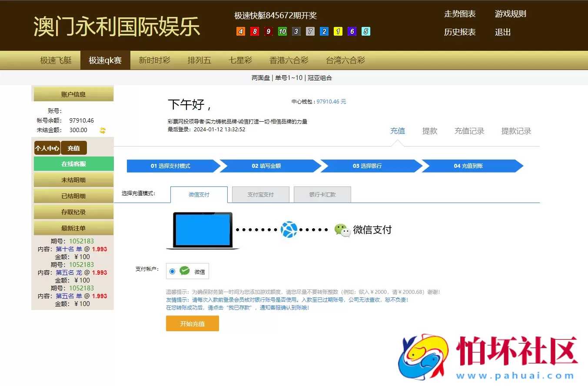Click the orange lottery ball number 4
Viewport: 588px width, 386px height.
tap(240, 31)
